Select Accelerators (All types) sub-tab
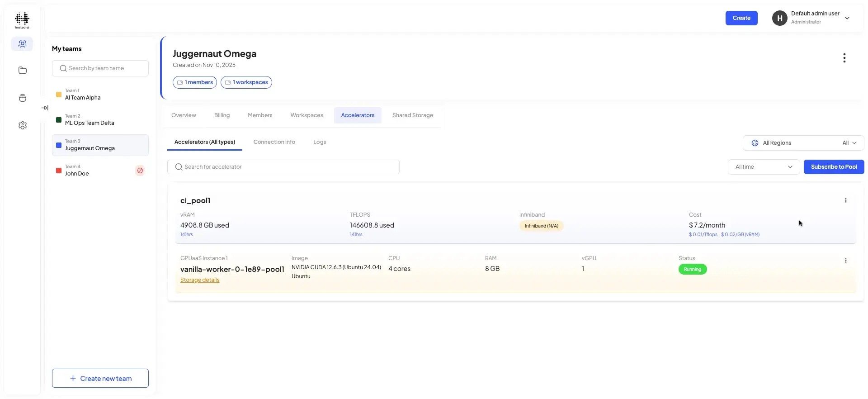This screenshot has width=868, height=399. [205, 142]
